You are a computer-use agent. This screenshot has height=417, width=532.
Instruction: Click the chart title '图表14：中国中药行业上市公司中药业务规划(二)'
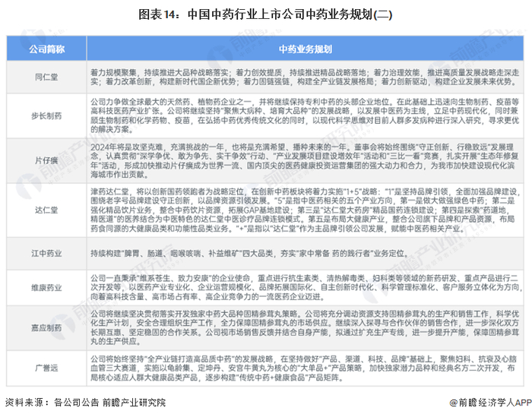[265, 14]
